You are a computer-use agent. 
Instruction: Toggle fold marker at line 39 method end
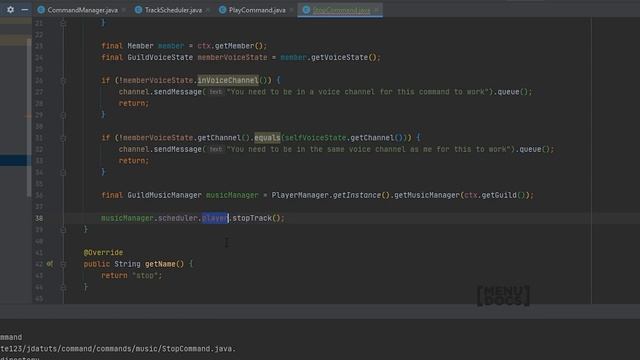click(x=63, y=230)
